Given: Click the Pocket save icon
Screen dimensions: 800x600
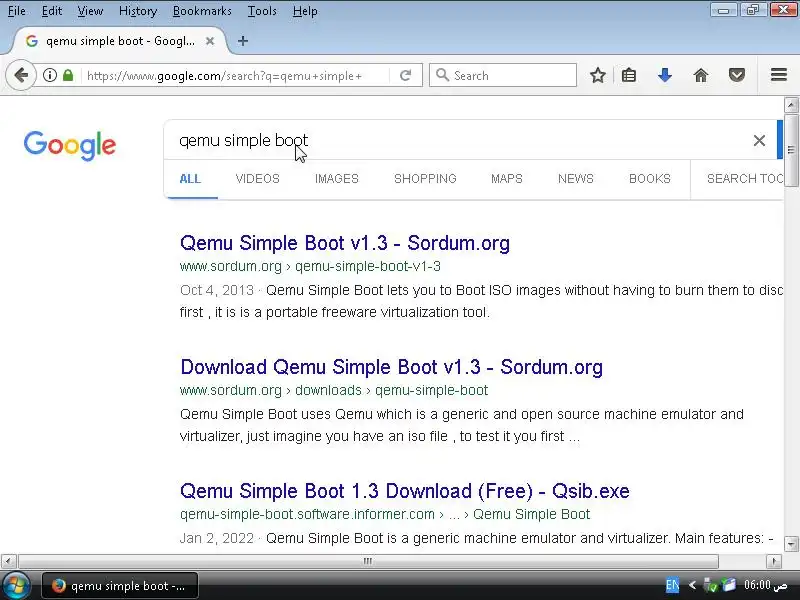Looking at the screenshot, I should (x=737, y=76).
